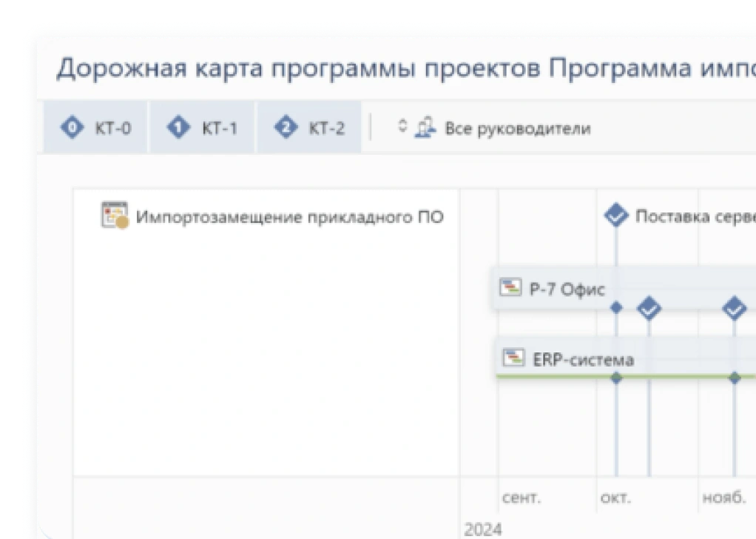Click the Gantt icon of 'ERP-система'

[513, 358]
